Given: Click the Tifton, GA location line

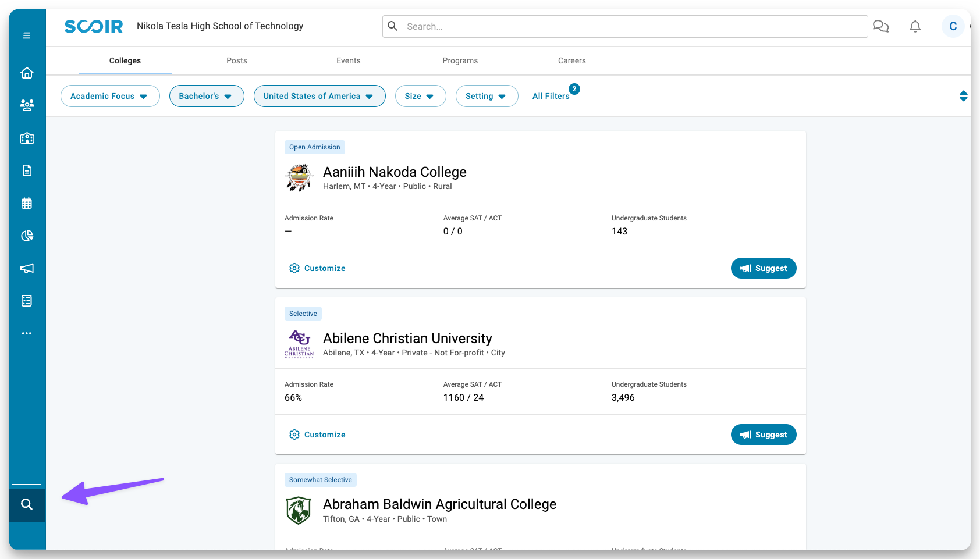Looking at the screenshot, I should click(385, 519).
